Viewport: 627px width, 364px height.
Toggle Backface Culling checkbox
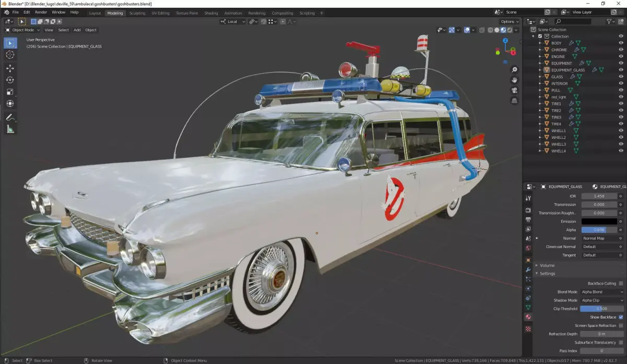tap(621, 283)
